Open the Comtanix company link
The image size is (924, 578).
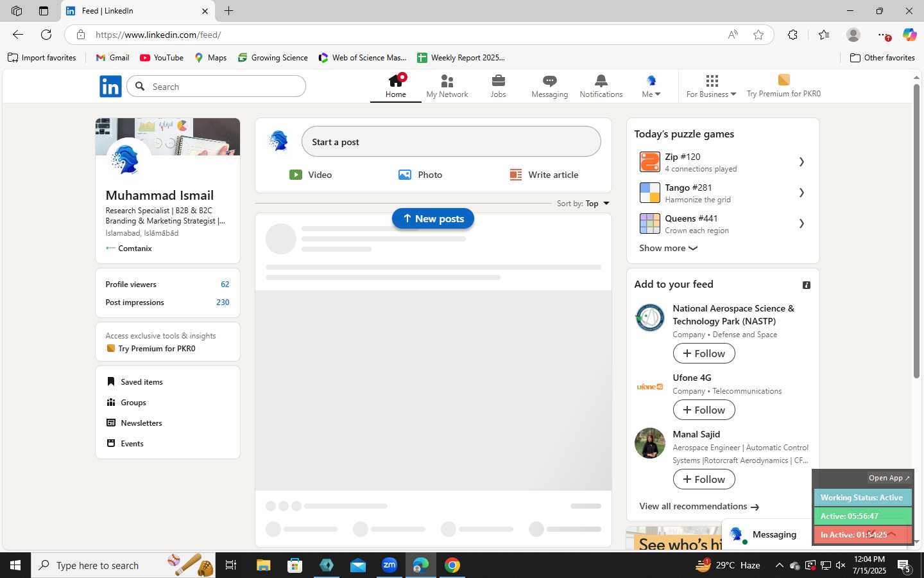pos(129,249)
